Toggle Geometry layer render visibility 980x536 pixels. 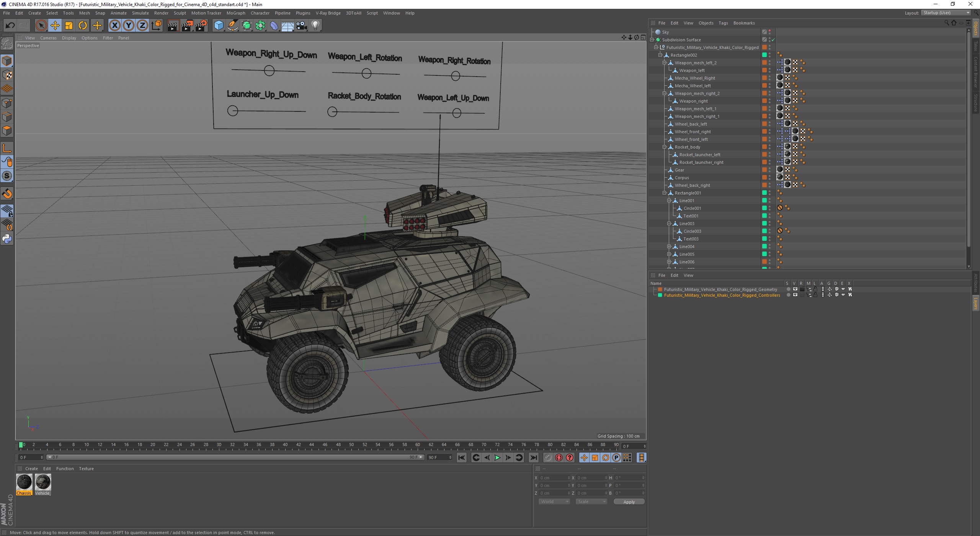point(802,289)
